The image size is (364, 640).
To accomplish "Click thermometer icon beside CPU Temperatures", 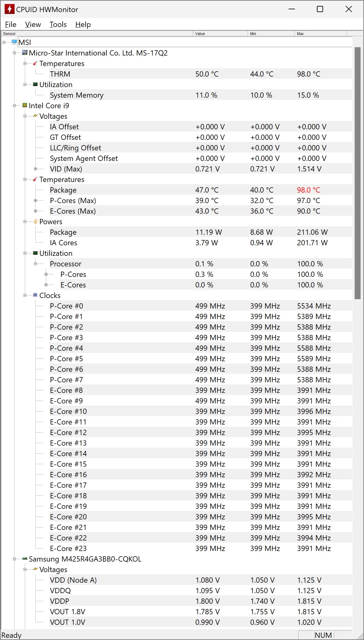I will [35, 179].
